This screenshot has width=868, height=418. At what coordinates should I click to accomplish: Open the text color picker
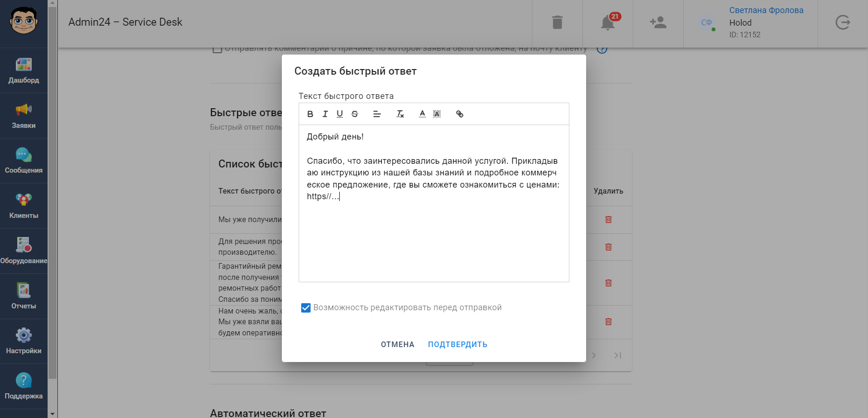tap(422, 114)
